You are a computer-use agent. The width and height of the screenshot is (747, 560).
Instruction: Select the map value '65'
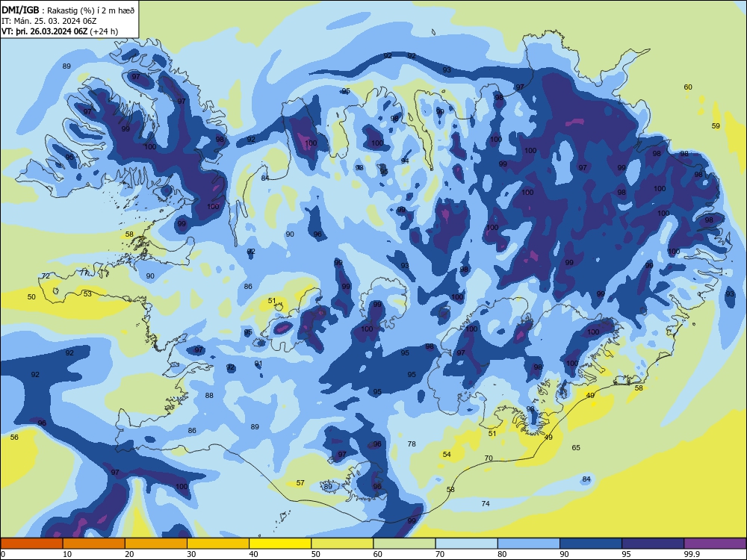point(576,447)
